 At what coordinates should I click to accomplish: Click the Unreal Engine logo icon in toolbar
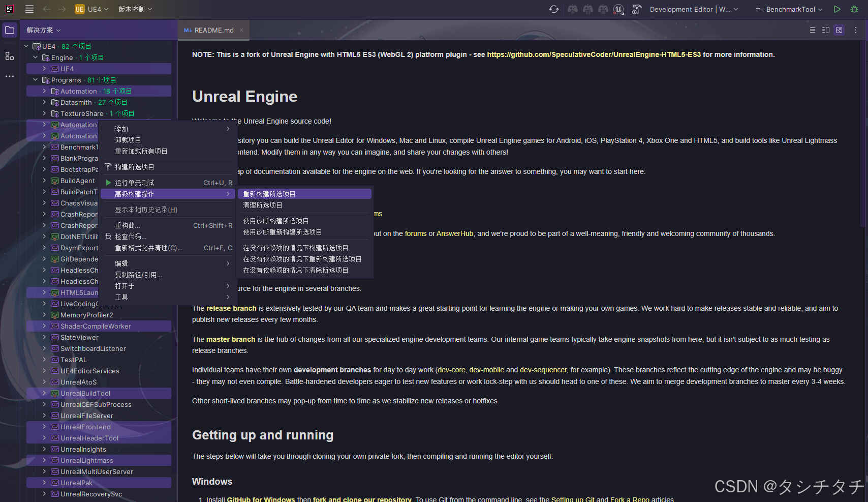618,9
